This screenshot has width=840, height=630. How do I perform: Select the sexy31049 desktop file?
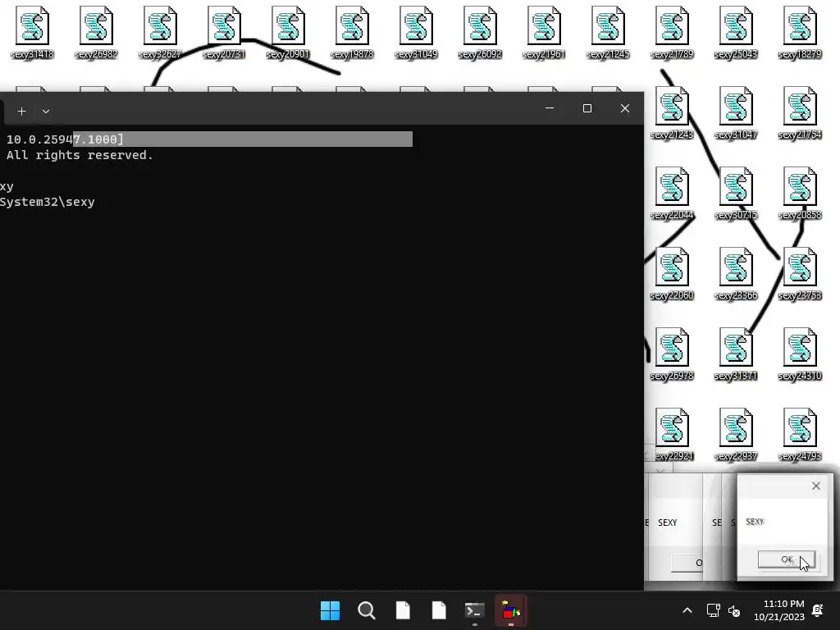tap(416, 33)
